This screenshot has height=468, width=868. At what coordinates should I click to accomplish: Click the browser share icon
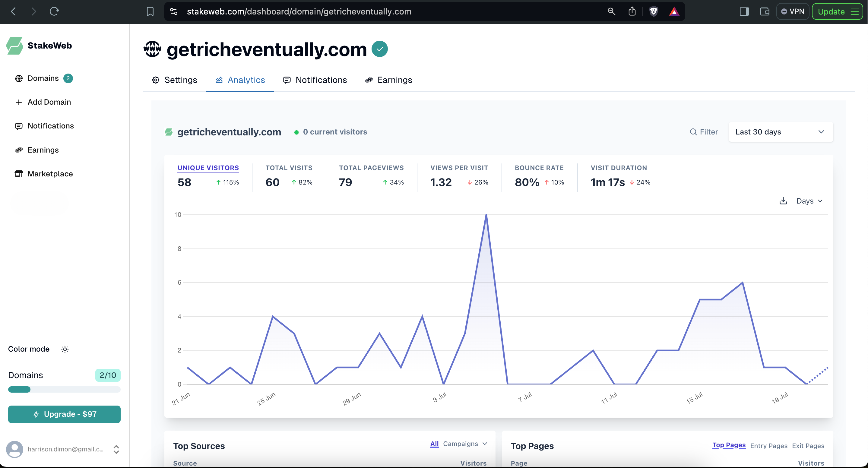point(632,11)
